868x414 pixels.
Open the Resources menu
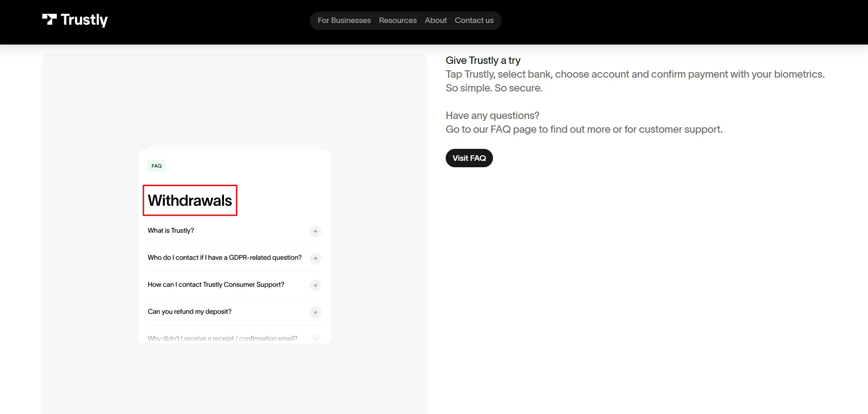tap(398, 21)
